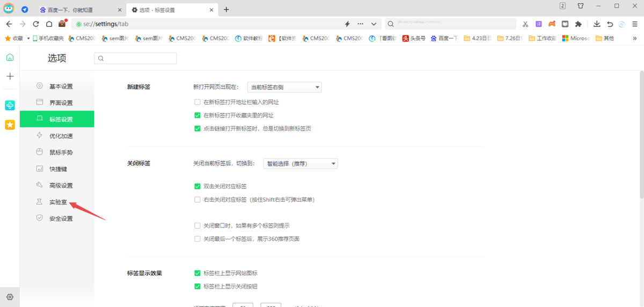Open the 手机收藏夹 bookmark
The width and height of the screenshot is (644, 307).
click(x=48, y=39)
